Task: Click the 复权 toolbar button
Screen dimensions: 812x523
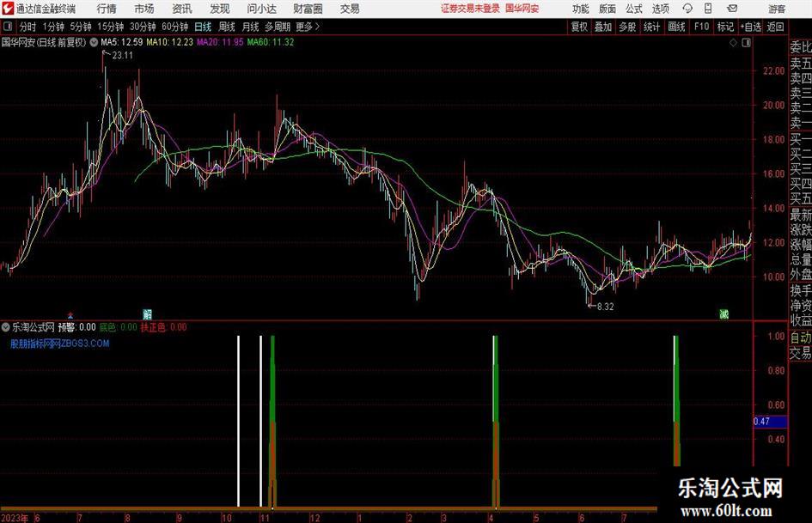Action: (579, 27)
